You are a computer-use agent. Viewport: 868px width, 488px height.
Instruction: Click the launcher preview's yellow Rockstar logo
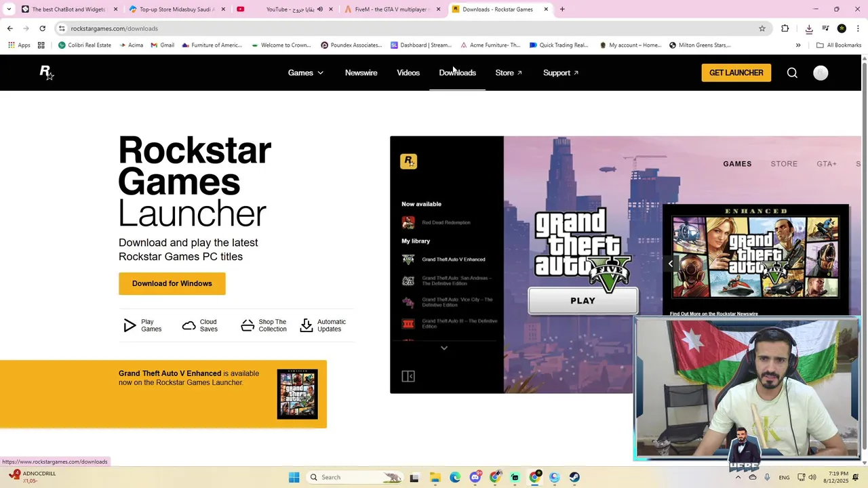(408, 161)
